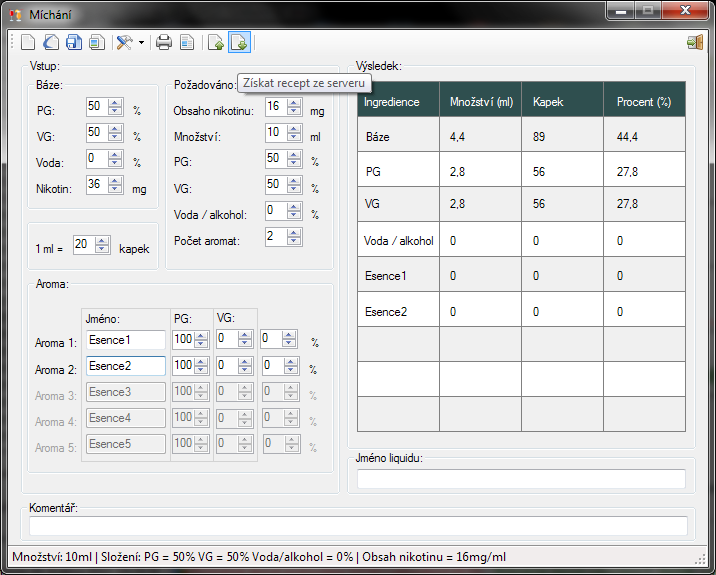The image size is (716, 575).
Task: Save the recipe with floppy disk icon
Action: [74, 42]
